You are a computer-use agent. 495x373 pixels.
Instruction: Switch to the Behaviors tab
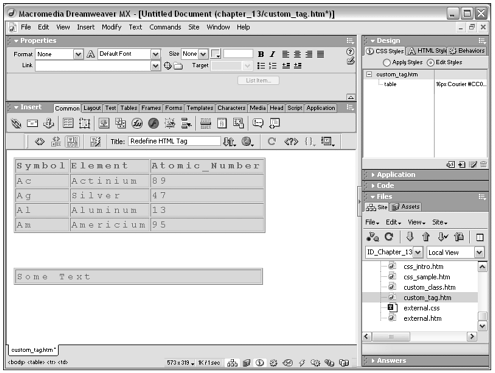467,51
